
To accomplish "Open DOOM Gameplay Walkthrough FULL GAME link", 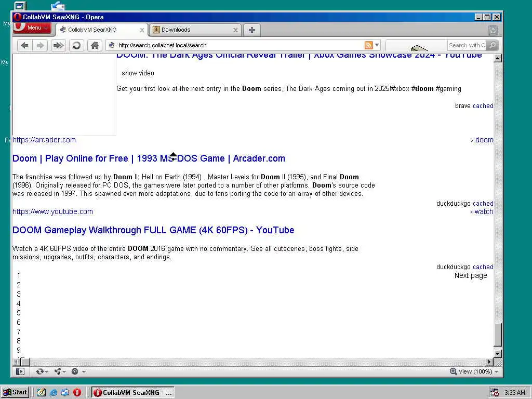I will [x=153, y=230].
